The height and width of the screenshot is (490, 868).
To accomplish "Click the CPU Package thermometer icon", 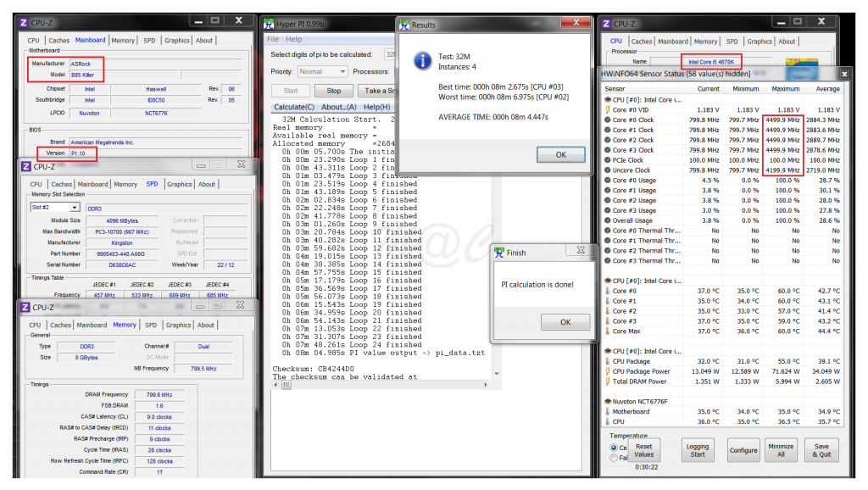I will coord(608,361).
